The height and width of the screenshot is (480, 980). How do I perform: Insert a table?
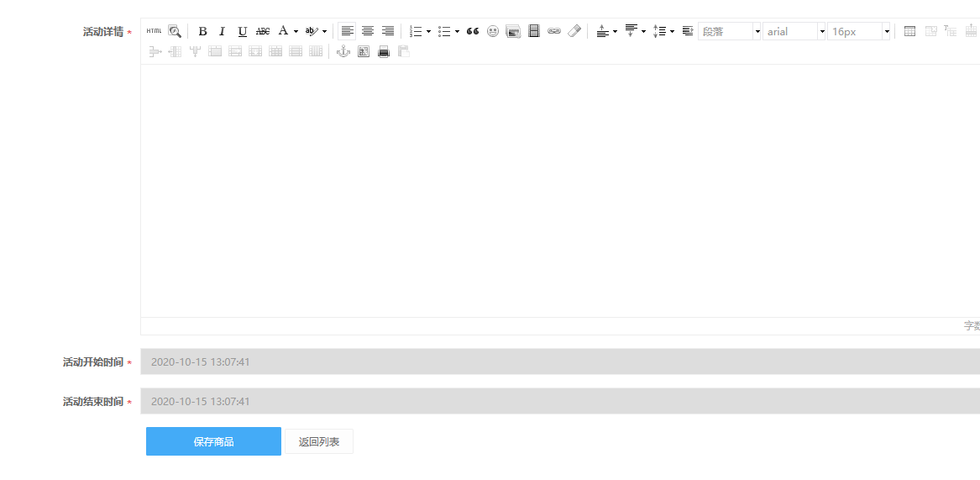[910, 30]
